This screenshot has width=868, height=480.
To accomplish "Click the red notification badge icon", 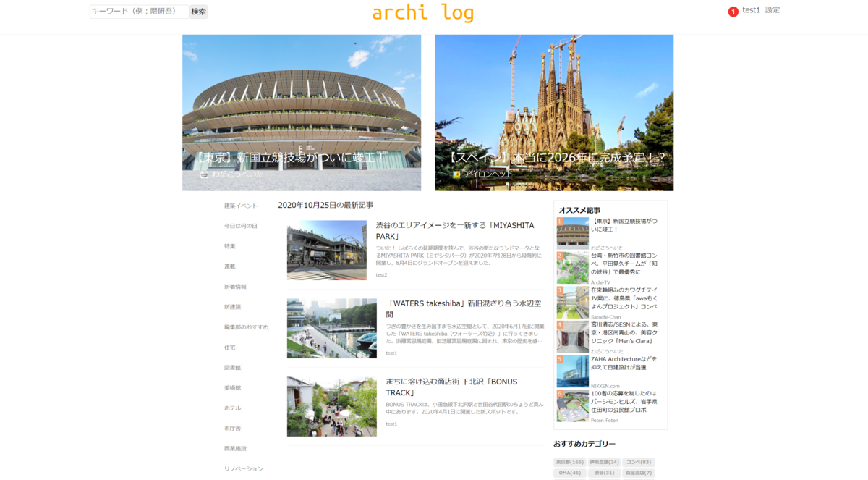I will [733, 12].
